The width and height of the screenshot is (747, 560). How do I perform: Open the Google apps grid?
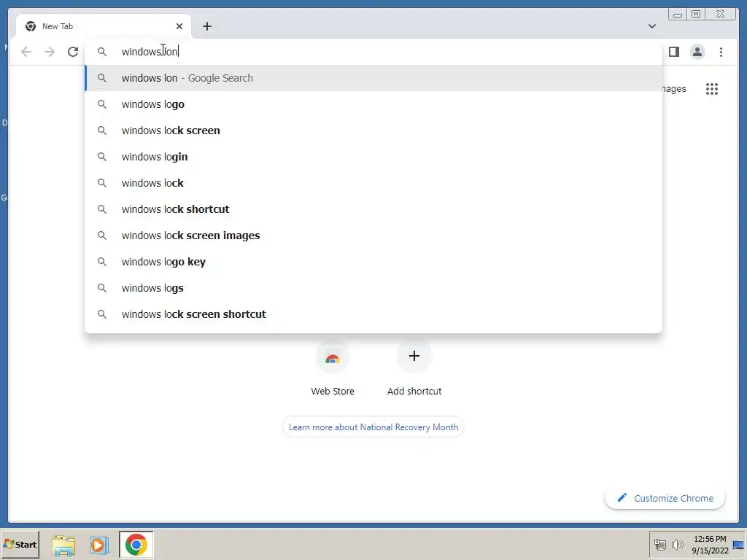[712, 88]
